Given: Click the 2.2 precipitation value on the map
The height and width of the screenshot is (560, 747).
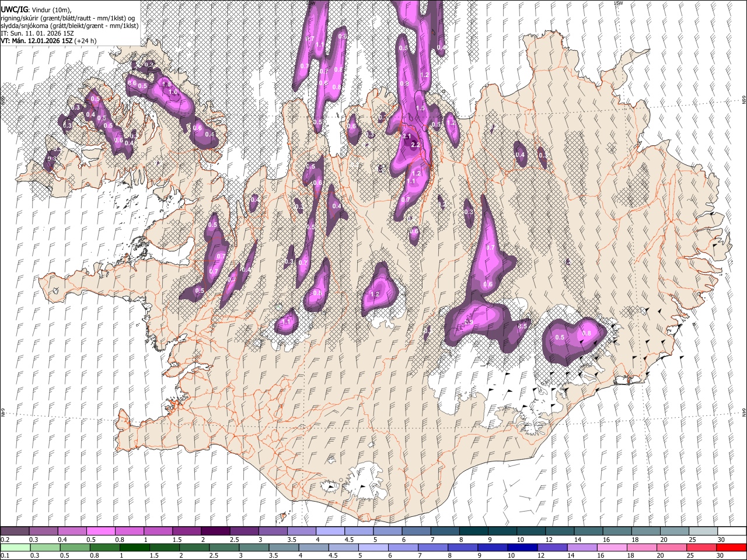Looking at the screenshot, I should [x=416, y=144].
